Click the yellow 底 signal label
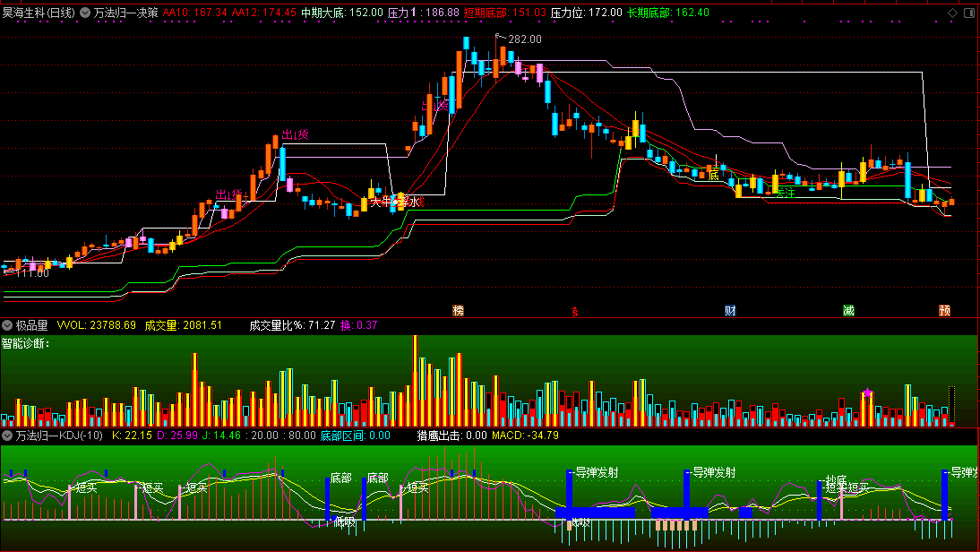 pos(714,176)
